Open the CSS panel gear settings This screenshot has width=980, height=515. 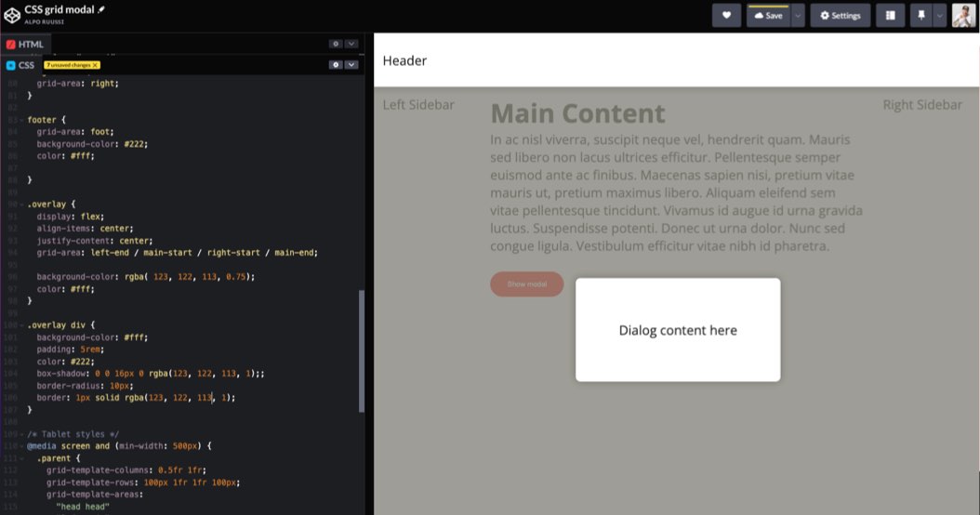pyautogui.click(x=336, y=65)
